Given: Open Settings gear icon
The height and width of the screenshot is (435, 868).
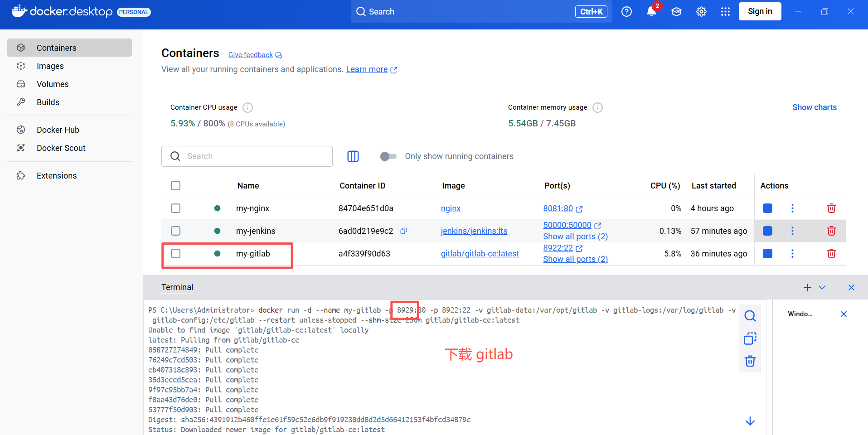Looking at the screenshot, I should point(701,12).
